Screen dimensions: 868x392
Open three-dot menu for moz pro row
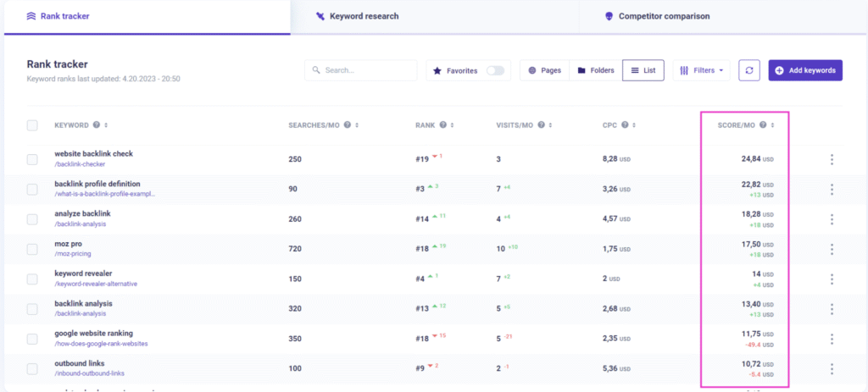(x=832, y=250)
